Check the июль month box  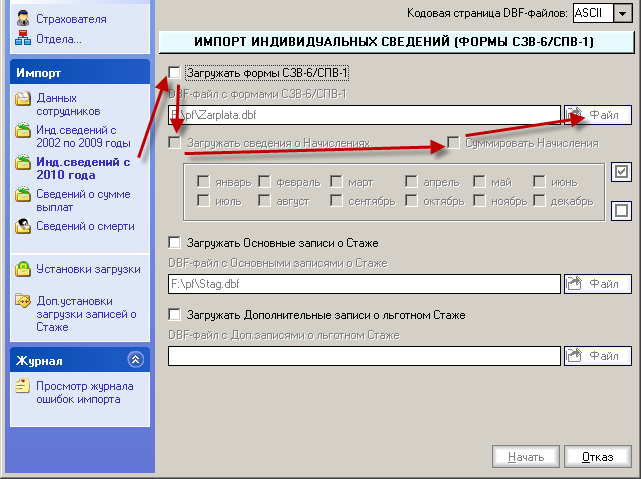pos(203,200)
